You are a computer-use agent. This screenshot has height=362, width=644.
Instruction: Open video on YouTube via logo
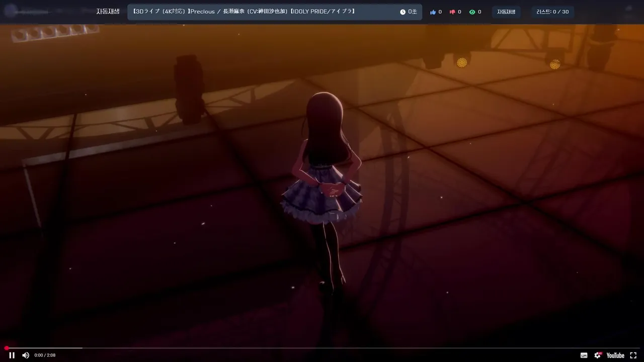[x=615, y=355]
